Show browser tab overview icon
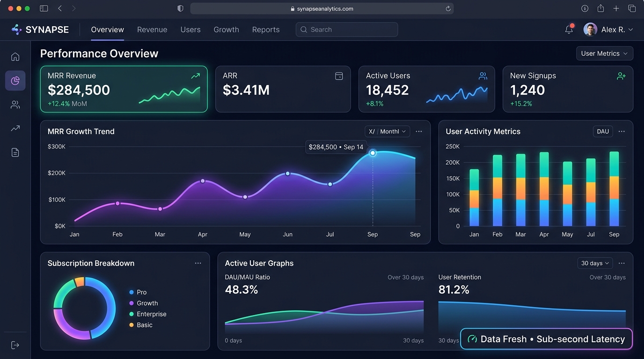644x359 pixels. pyautogui.click(x=632, y=8)
